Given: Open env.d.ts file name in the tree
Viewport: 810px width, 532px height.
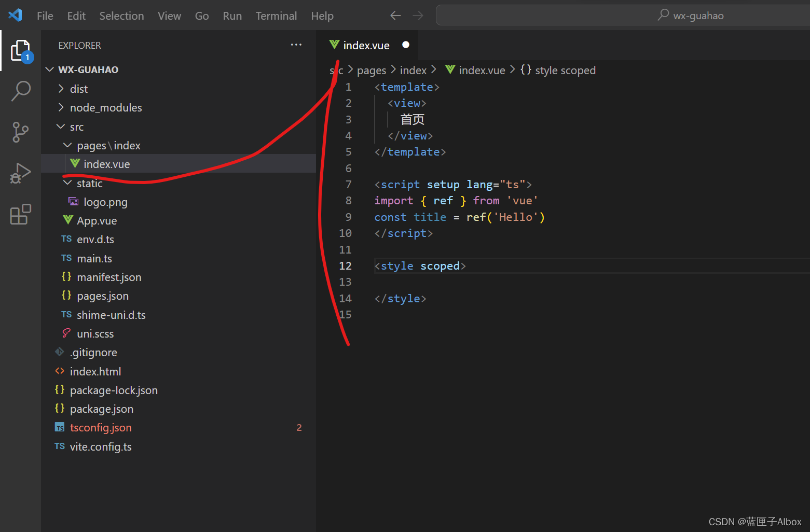Looking at the screenshot, I should pyautogui.click(x=95, y=239).
